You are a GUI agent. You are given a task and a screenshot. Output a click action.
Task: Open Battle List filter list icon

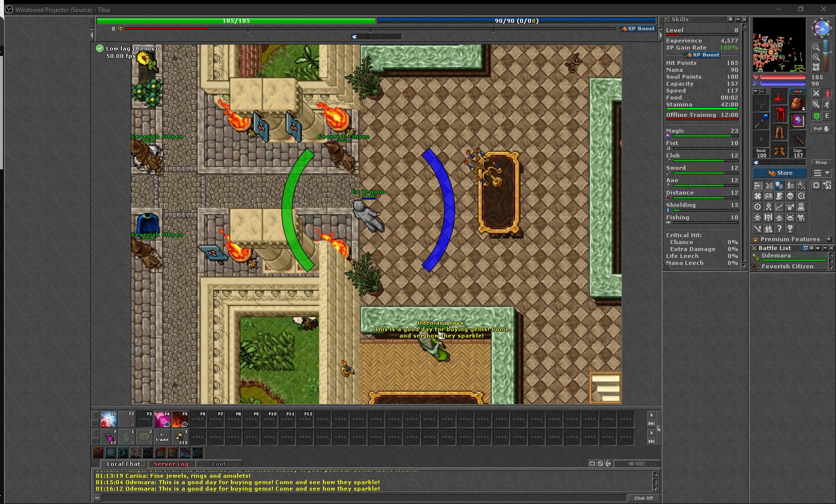click(x=812, y=248)
